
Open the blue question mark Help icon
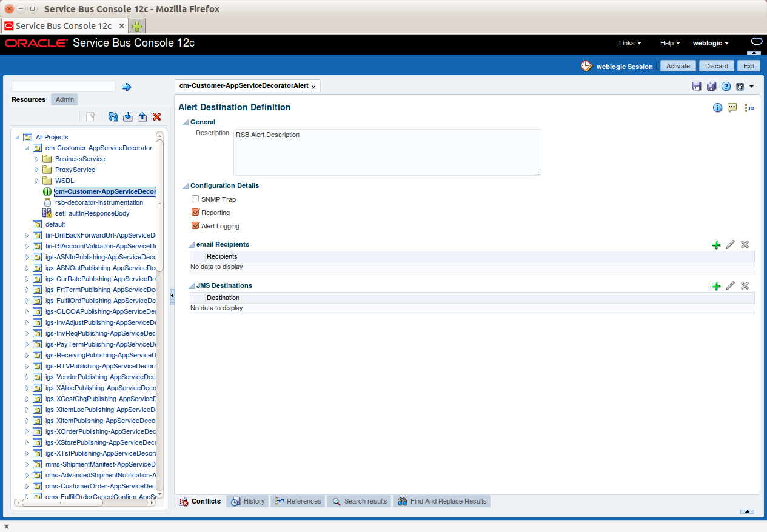click(726, 87)
